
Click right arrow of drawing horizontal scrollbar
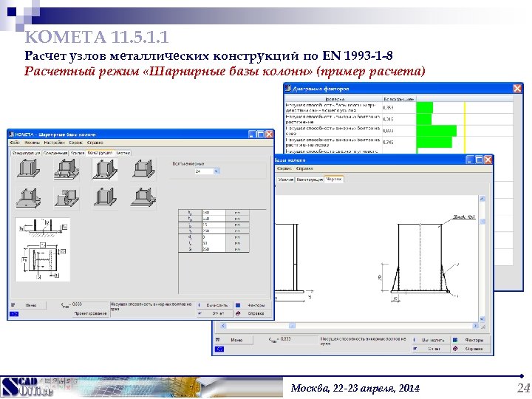coord(475,326)
